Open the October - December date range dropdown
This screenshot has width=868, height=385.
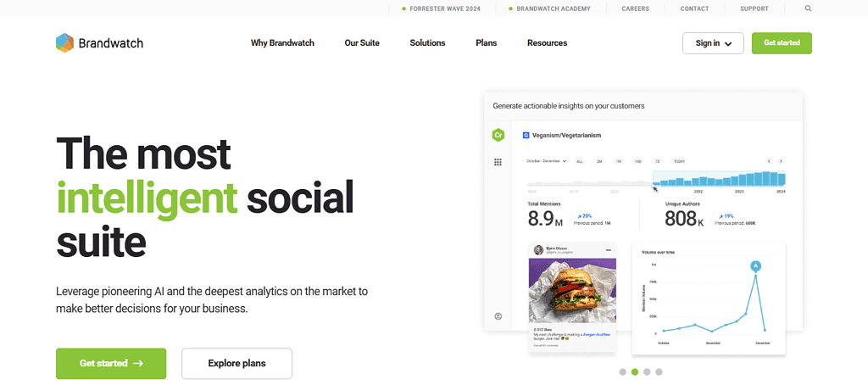(x=547, y=161)
